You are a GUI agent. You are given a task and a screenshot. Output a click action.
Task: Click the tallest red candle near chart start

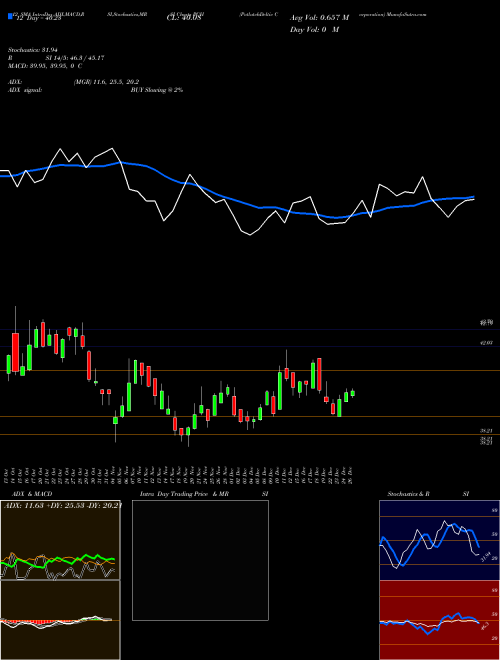coord(16,352)
